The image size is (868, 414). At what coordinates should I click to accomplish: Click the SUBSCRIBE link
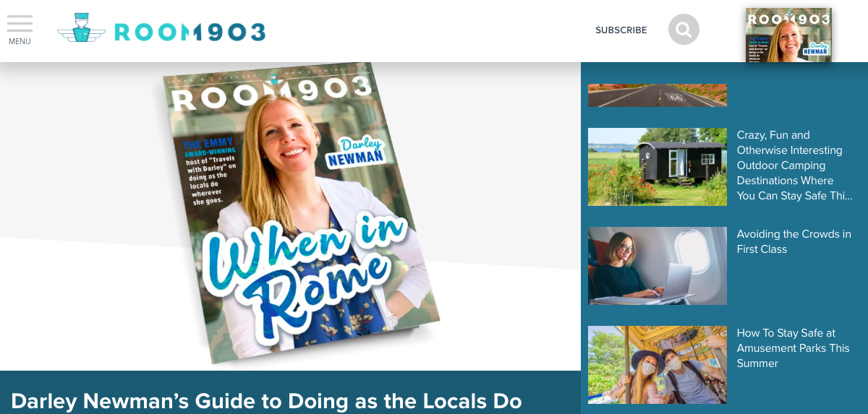point(621,30)
